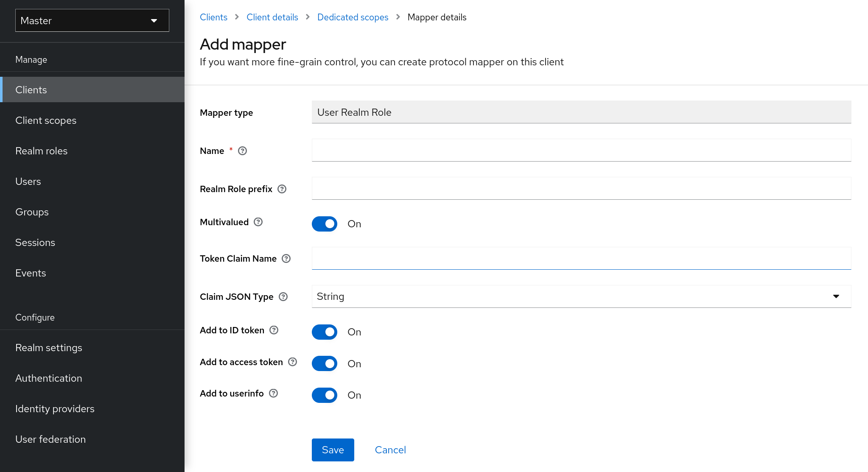The width and height of the screenshot is (868, 472).
Task: Click the Save button
Action: [333, 450]
